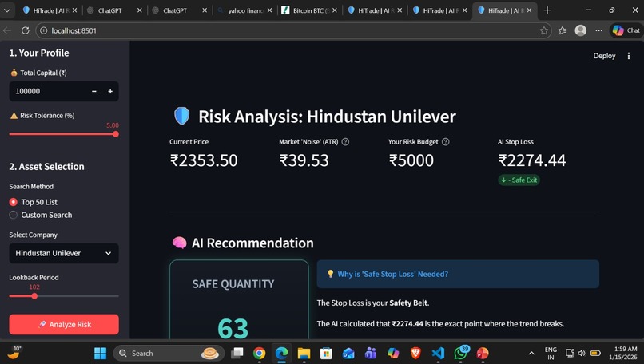Switch to the yahoo finance tab

click(x=245, y=10)
